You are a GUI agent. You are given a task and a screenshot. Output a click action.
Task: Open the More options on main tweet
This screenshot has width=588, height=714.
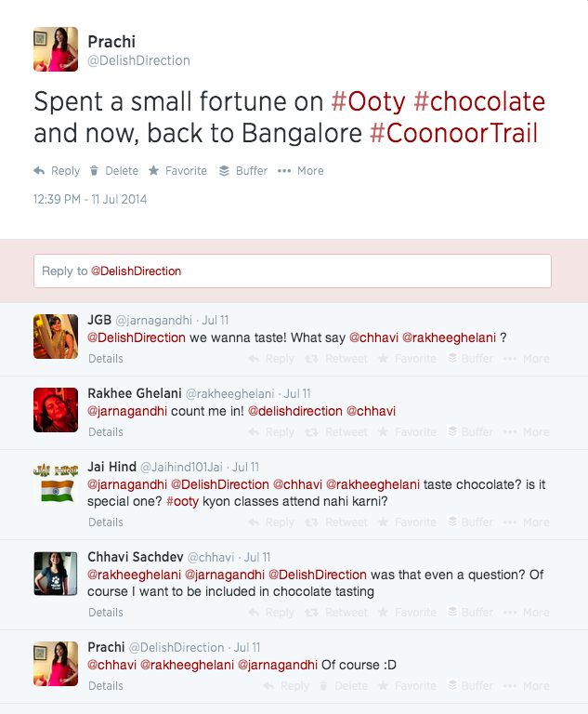click(x=284, y=171)
